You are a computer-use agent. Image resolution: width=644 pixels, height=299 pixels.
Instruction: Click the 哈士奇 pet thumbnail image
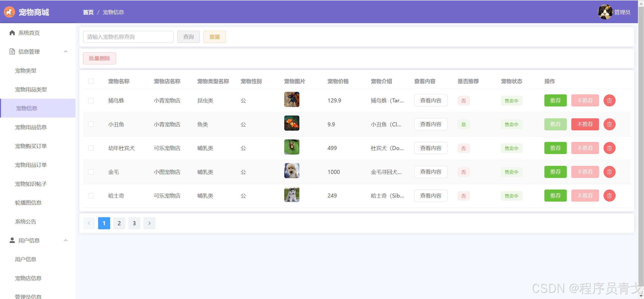point(292,195)
